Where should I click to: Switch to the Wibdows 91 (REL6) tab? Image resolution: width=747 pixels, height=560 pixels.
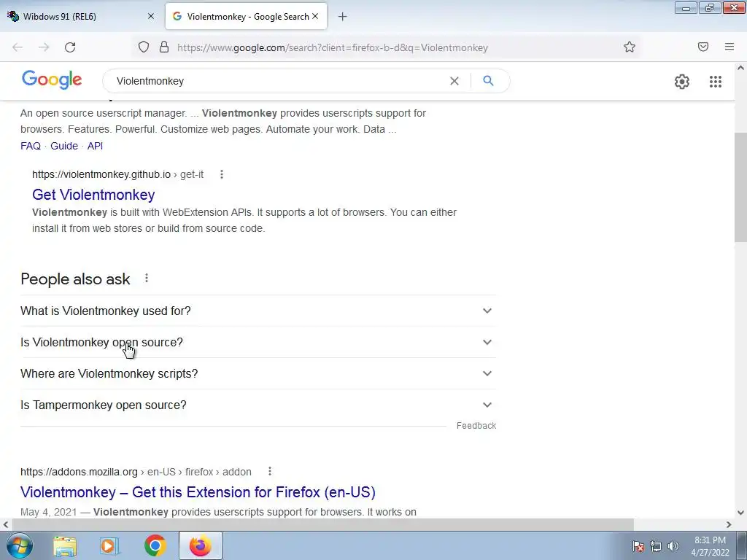click(x=81, y=16)
